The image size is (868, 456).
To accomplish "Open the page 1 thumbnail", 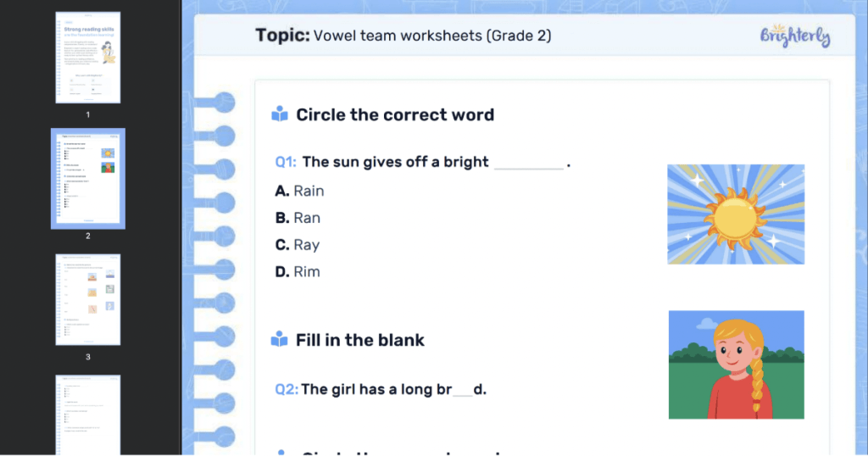I will (x=88, y=58).
